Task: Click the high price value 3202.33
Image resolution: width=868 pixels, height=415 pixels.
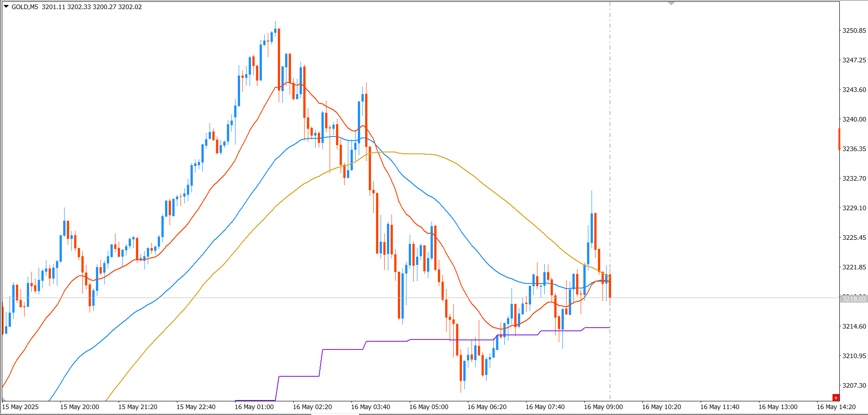Action: (79, 7)
